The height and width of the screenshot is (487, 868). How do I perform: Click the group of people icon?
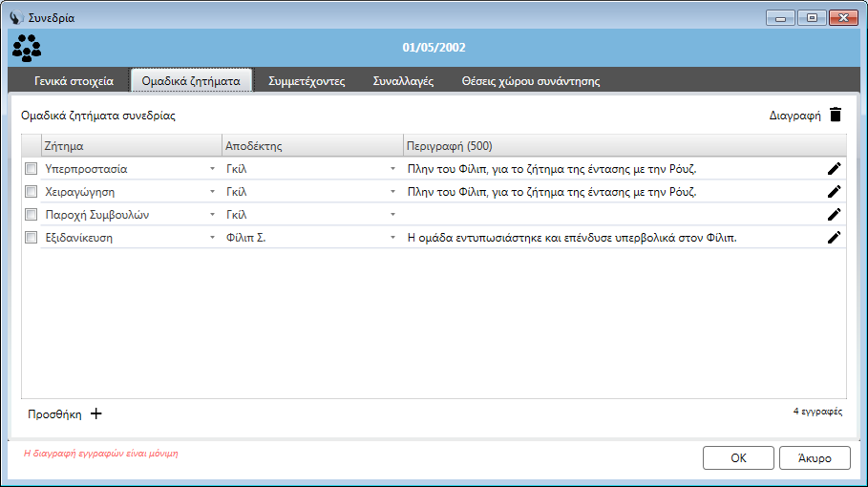(x=27, y=48)
